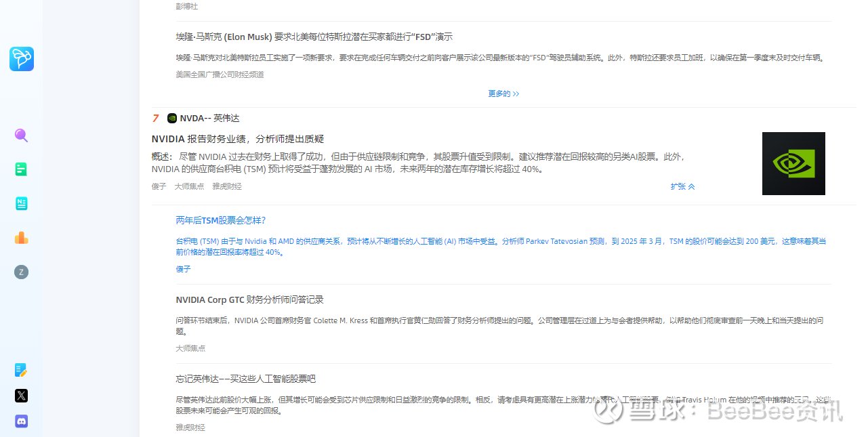Open the Z circle icon in sidebar
This screenshot has width=868, height=437.
click(21, 272)
